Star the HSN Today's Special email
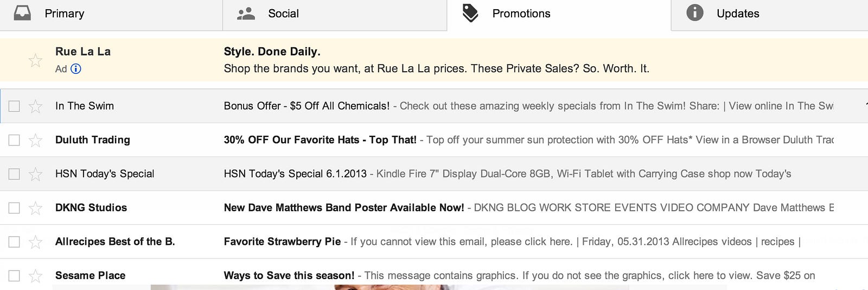The width and height of the screenshot is (868, 290). [x=35, y=174]
